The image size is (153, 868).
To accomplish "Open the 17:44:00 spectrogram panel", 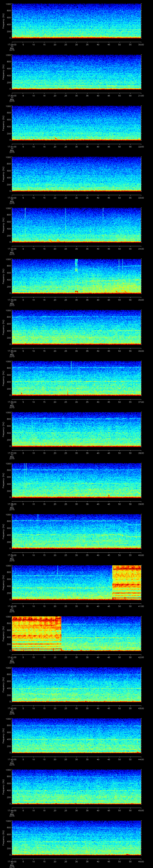I will coord(76,786).
